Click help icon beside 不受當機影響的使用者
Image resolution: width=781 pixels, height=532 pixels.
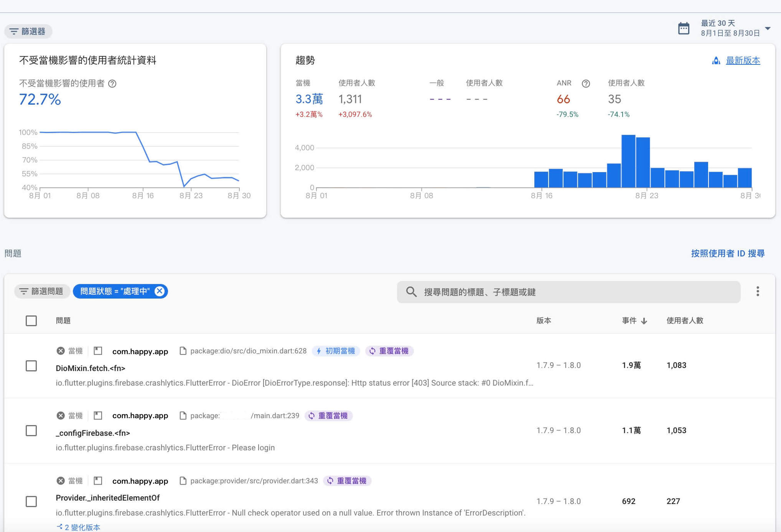[112, 84]
